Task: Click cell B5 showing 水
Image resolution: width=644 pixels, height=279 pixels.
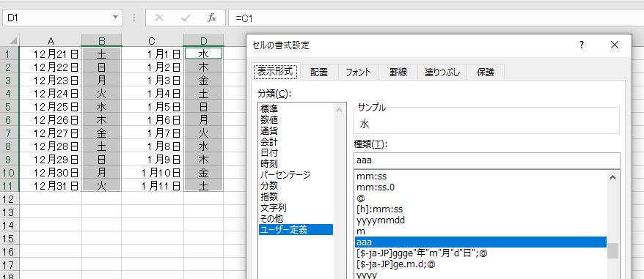Action: (x=101, y=106)
